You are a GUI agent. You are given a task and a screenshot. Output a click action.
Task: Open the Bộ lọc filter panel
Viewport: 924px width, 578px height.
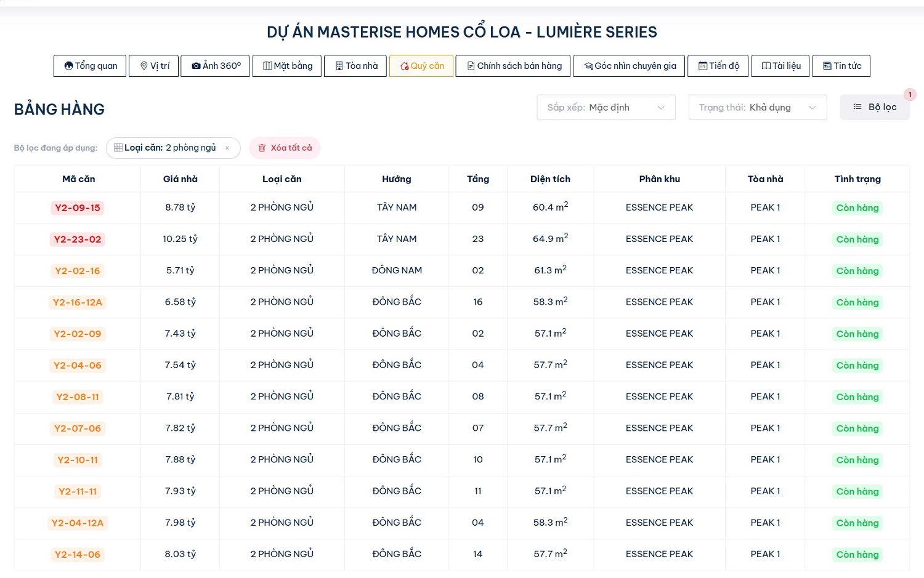click(x=875, y=108)
